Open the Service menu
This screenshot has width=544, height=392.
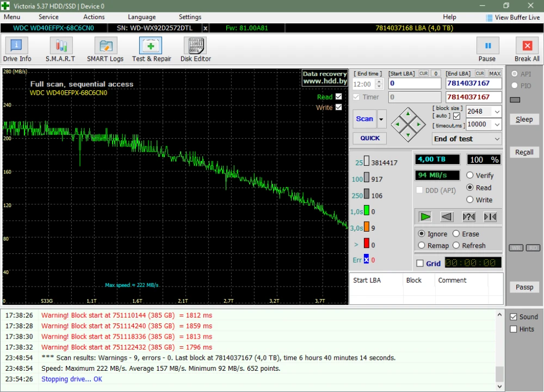pos(48,17)
